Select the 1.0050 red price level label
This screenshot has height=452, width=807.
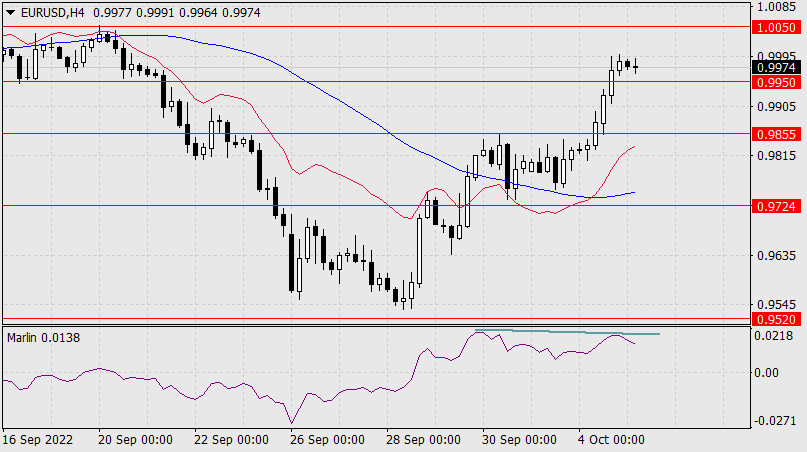[777, 27]
